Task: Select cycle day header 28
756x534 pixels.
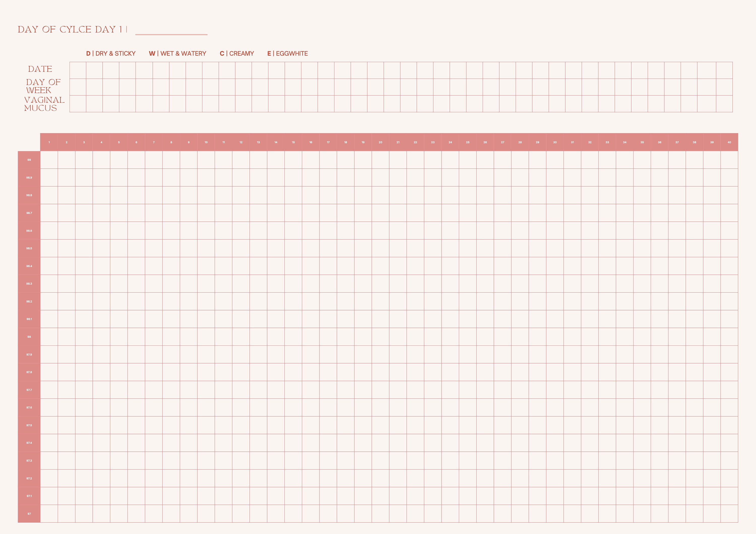Action: [x=520, y=142]
